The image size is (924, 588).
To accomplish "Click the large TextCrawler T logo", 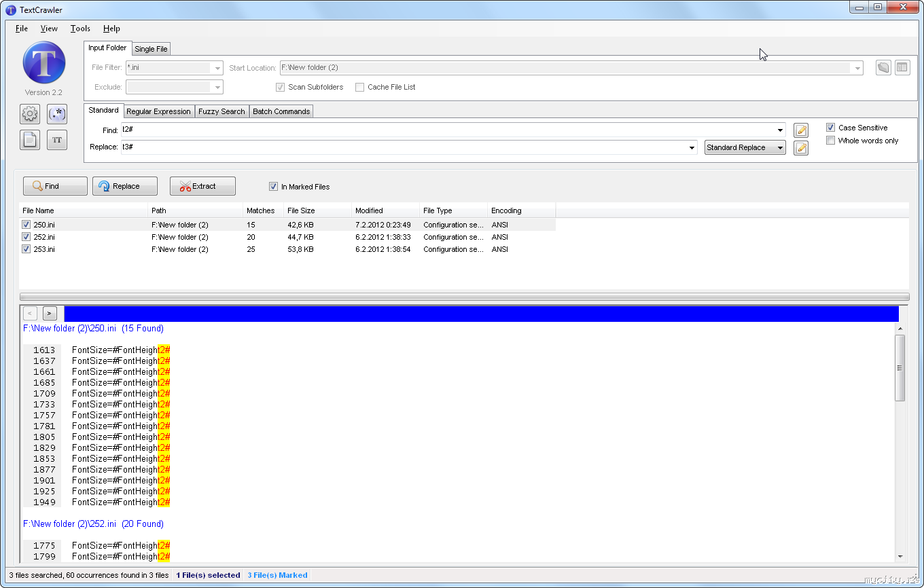I will coord(44,63).
